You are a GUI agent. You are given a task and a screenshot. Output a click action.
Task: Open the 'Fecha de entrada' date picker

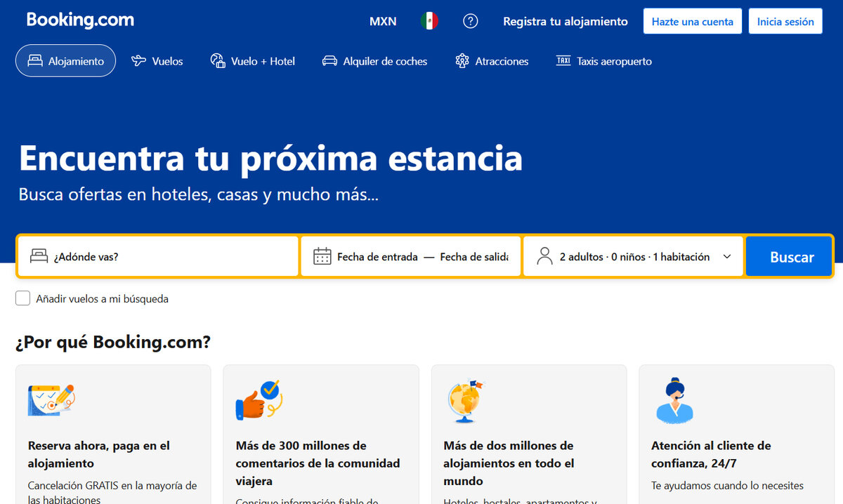point(377,256)
